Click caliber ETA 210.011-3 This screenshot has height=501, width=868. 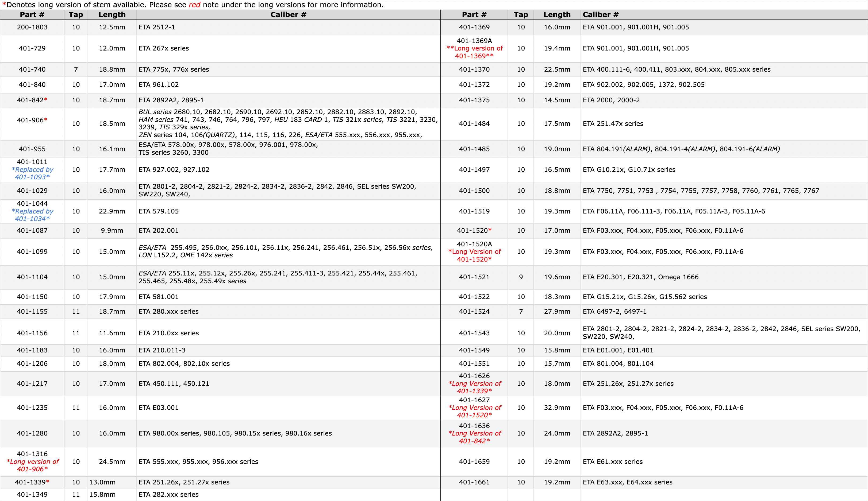[162, 350]
